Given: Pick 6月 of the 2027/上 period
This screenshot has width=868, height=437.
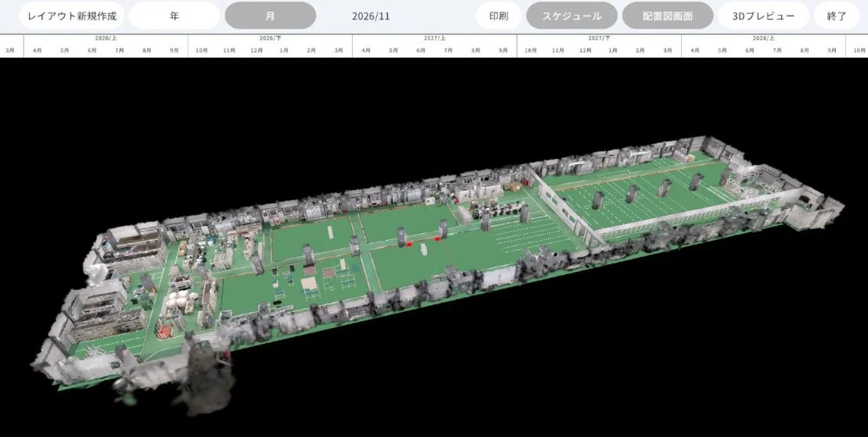Looking at the screenshot, I should (x=421, y=50).
